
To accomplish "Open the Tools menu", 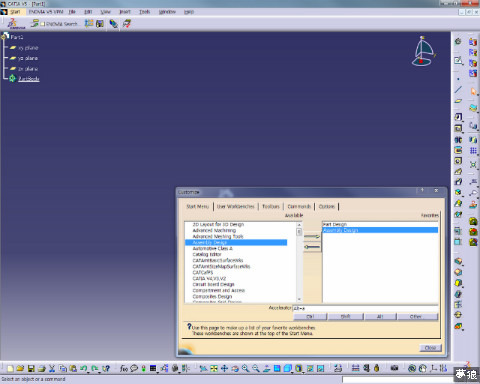I will coord(144,12).
